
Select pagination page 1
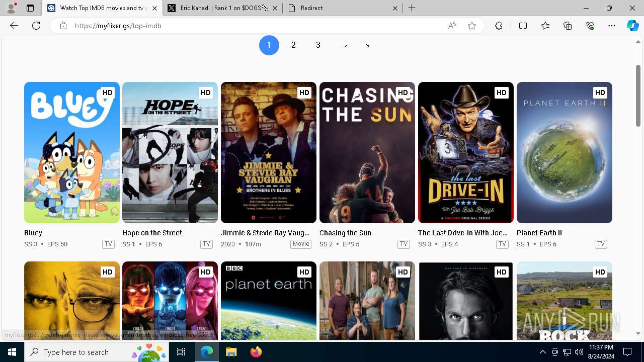[269, 45]
